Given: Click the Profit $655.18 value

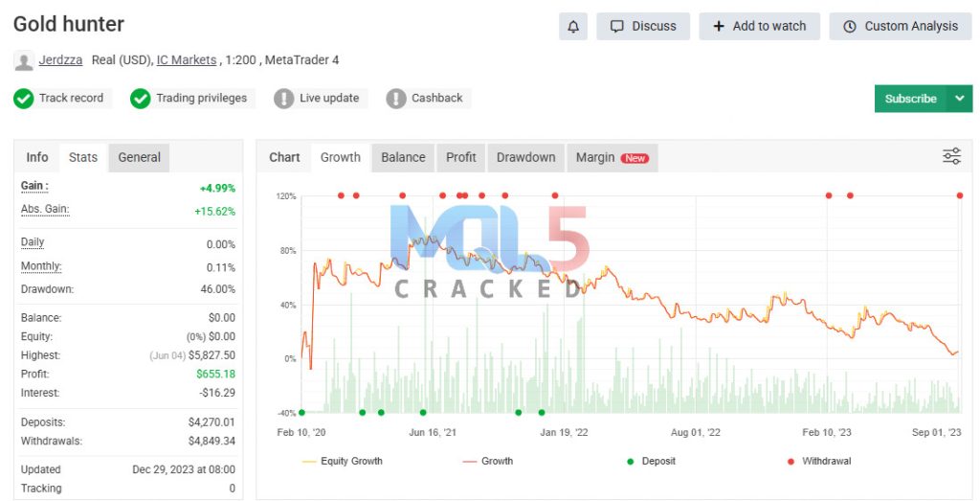Looking at the screenshot, I should [215, 374].
